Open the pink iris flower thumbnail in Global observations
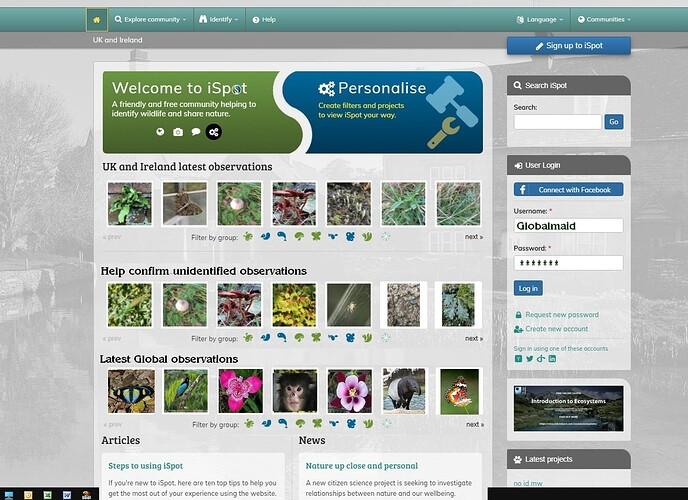The width and height of the screenshot is (688, 500). (x=240, y=391)
